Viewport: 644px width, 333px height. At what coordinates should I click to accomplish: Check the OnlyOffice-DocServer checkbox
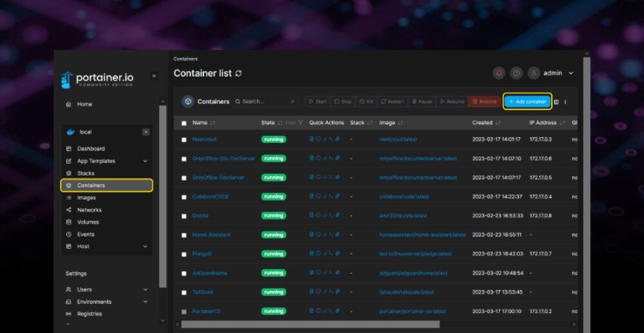184,178
